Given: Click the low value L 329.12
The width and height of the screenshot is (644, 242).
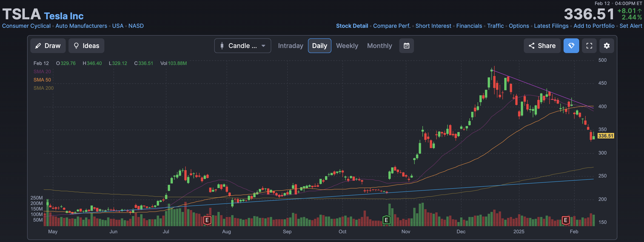Looking at the screenshot, I should [x=118, y=63].
